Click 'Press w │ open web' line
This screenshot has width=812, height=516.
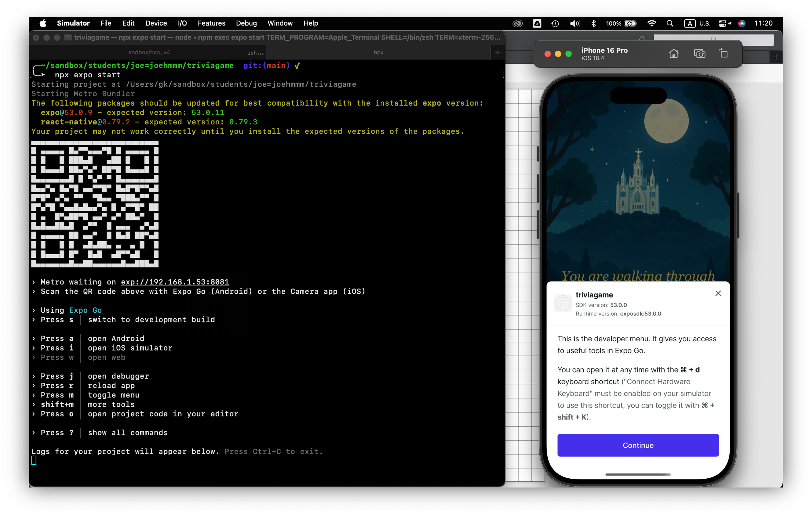[x=78, y=357]
